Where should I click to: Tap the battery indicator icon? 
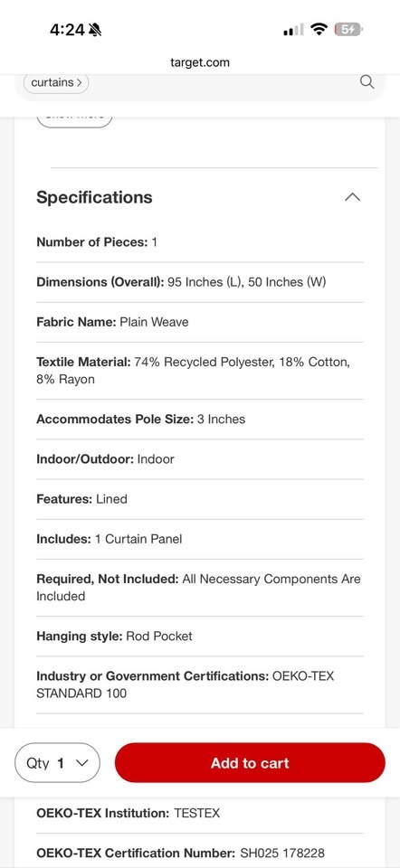pyautogui.click(x=348, y=29)
